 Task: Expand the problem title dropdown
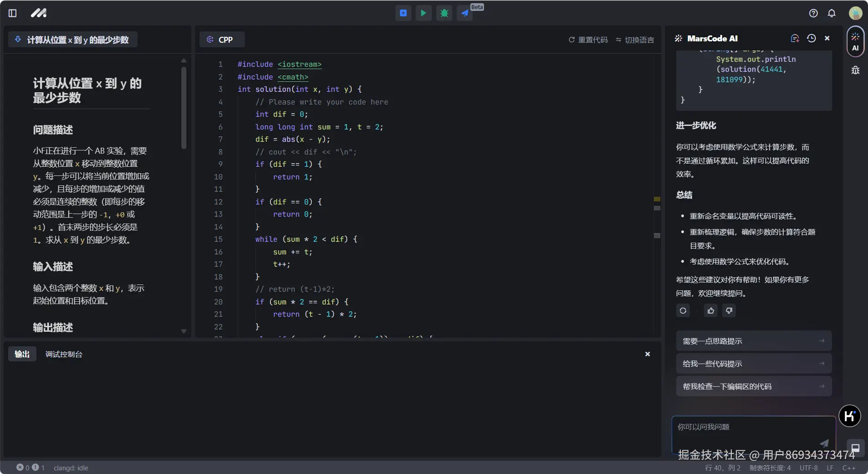click(73, 40)
